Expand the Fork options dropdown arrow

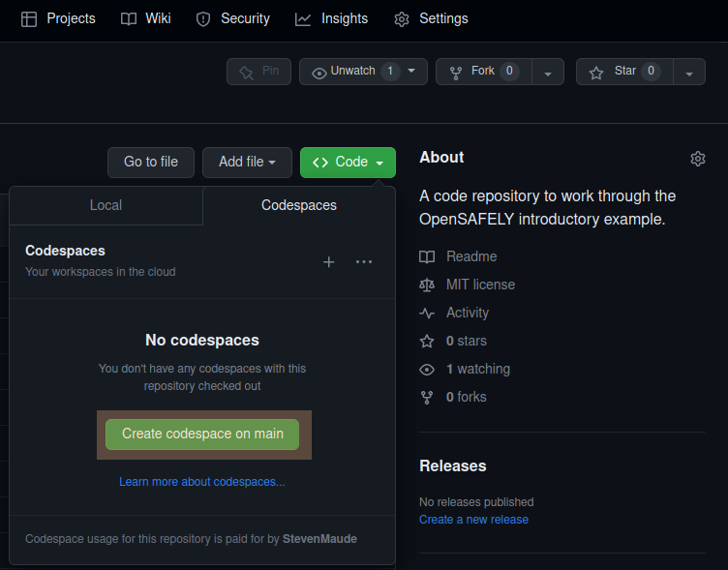coord(548,73)
